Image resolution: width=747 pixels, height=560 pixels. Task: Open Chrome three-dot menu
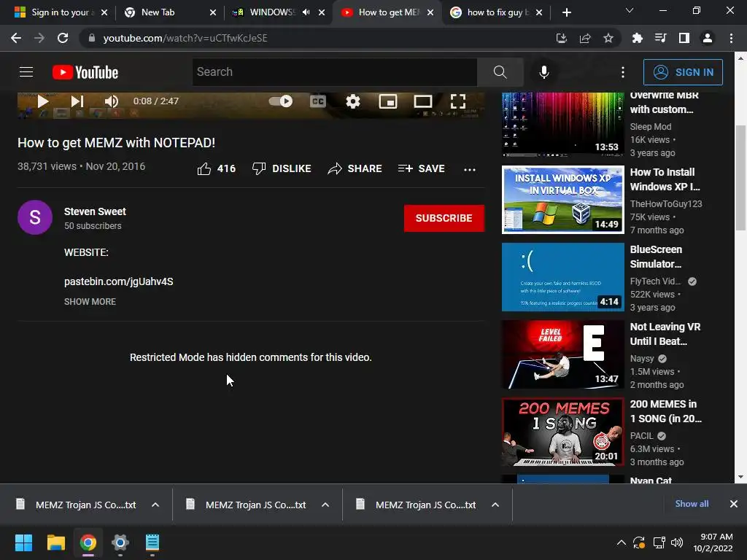(731, 38)
